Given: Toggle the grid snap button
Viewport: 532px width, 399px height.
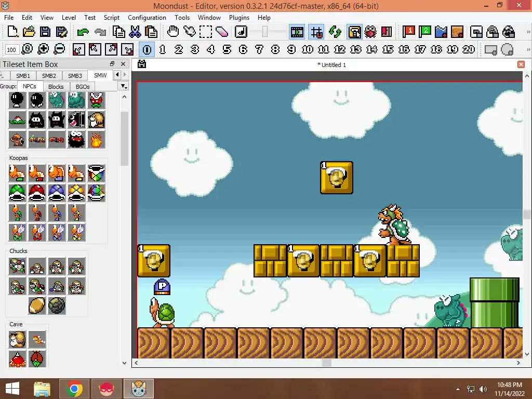Looking at the screenshot, I should click(316, 32).
